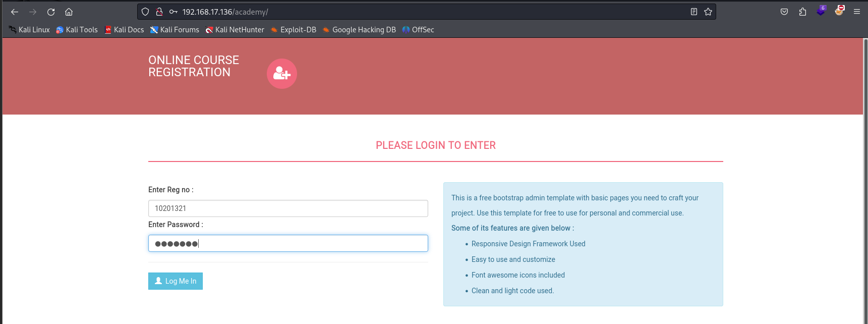Image resolution: width=868 pixels, height=324 pixels.
Task: Reload the current page
Action: (x=51, y=12)
